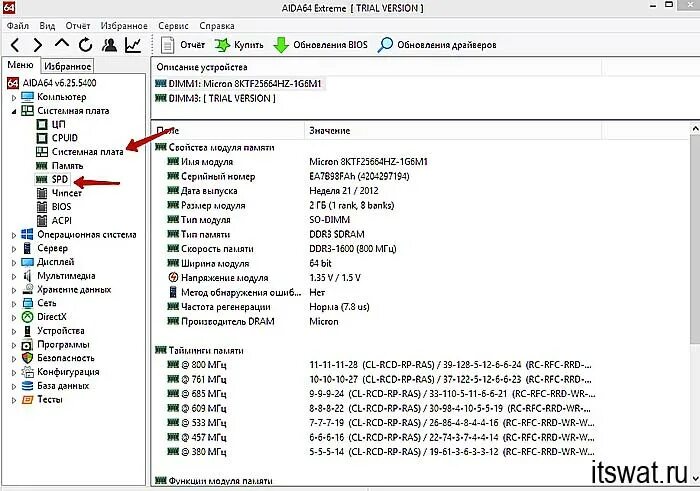
Task: Click the Xbox-style DirectX icon
Action: pyautogui.click(x=28, y=317)
